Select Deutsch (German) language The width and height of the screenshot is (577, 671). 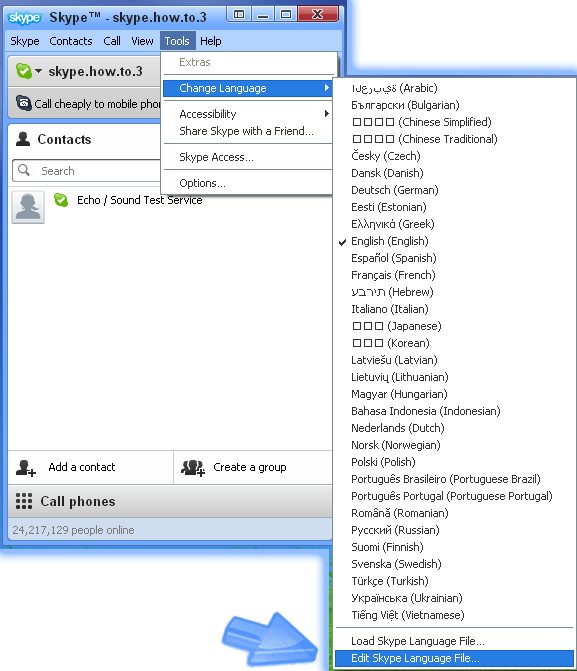point(395,190)
